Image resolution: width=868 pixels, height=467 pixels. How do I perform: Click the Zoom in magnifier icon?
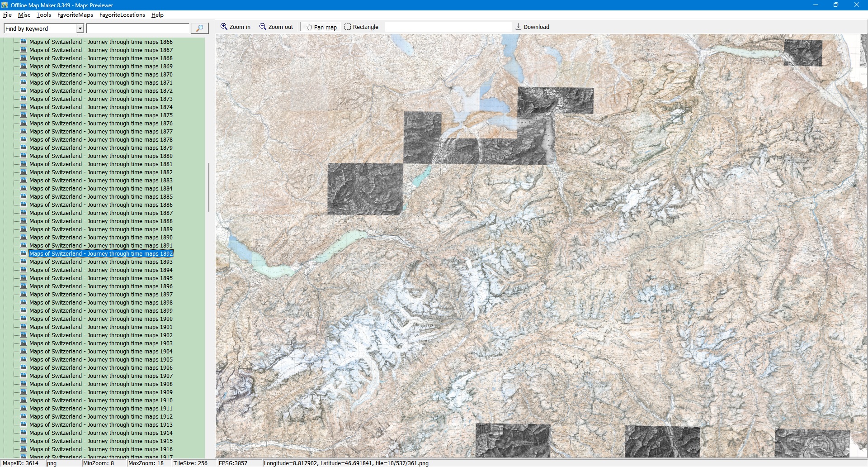point(224,27)
